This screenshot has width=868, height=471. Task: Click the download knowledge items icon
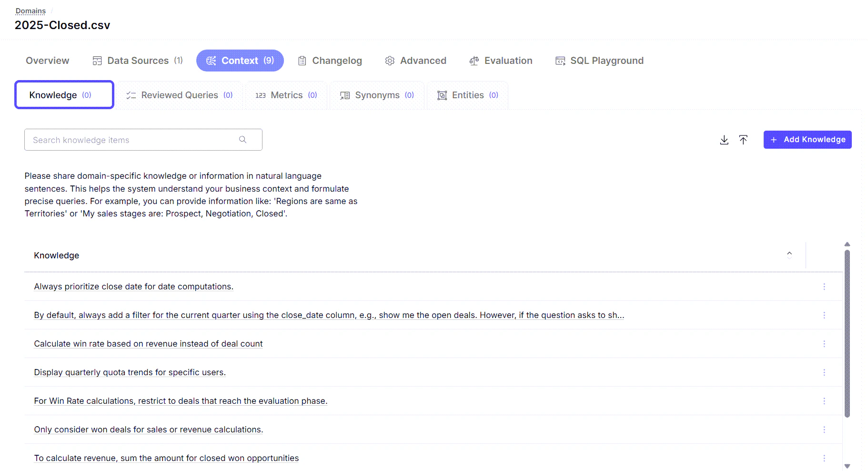[724, 140]
